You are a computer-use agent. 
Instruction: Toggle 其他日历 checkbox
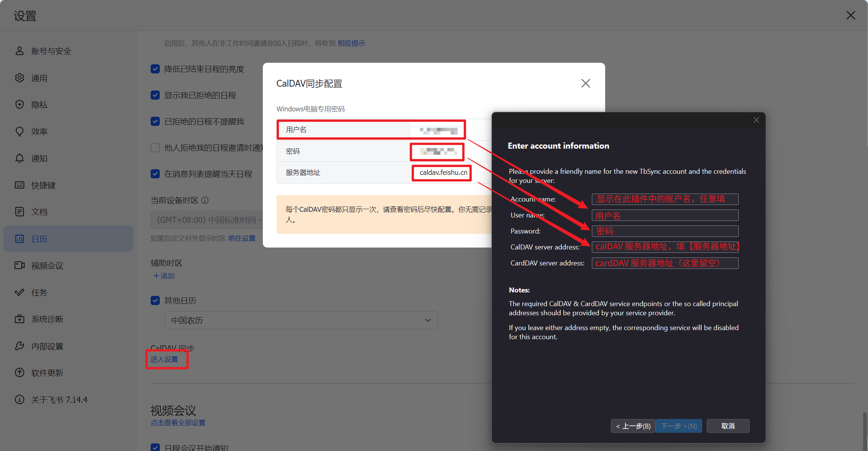pyautogui.click(x=155, y=300)
